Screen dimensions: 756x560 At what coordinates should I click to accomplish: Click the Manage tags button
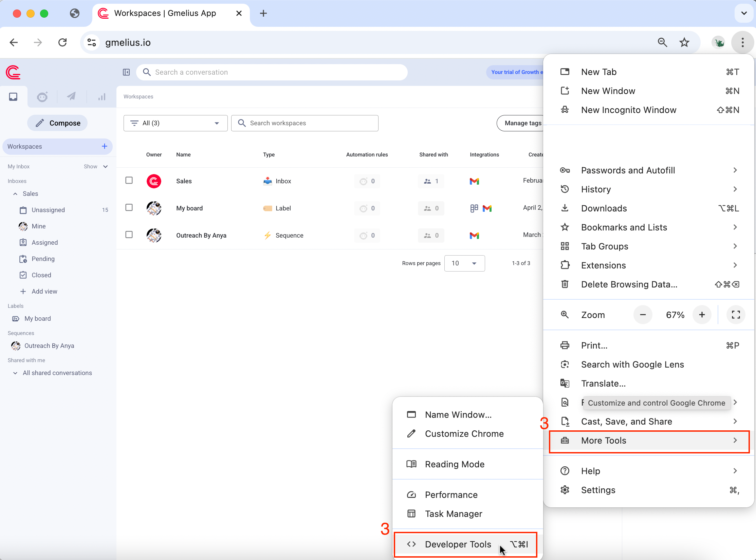[521, 123]
